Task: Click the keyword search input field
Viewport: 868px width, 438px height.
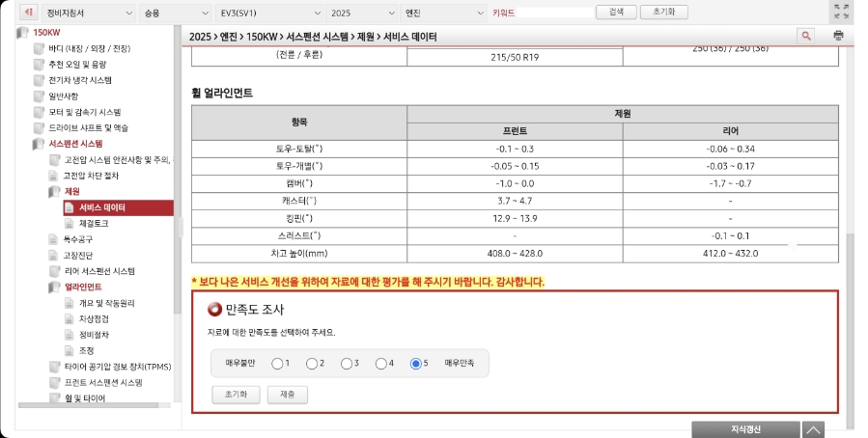Action: pos(554,13)
